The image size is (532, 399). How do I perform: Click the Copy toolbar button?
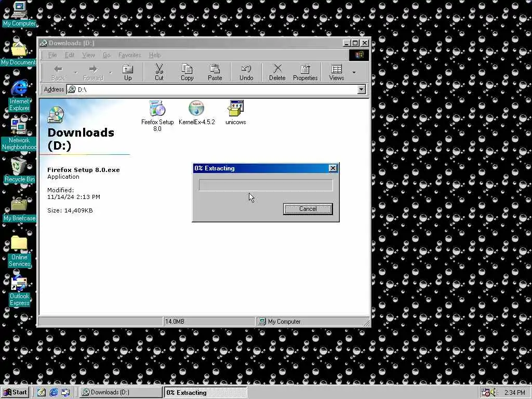coord(187,73)
